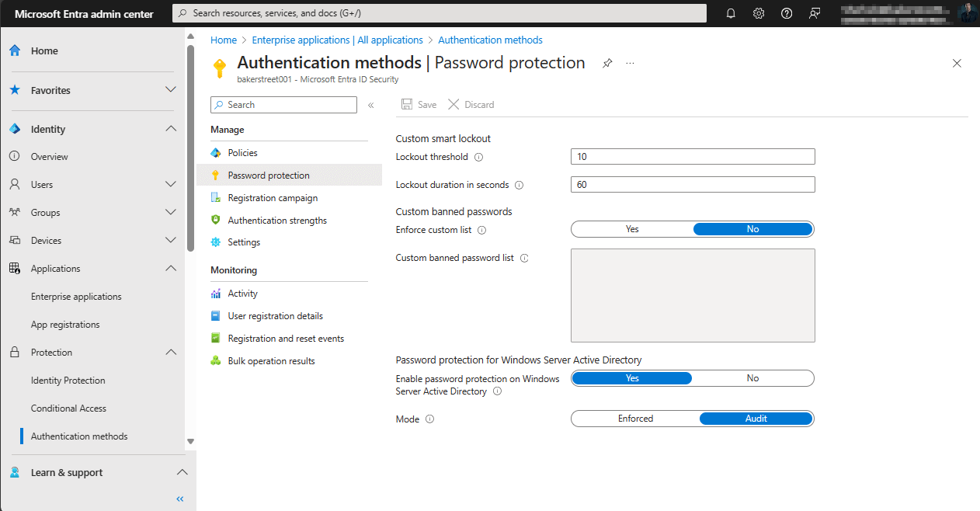980x511 pixels.
Task: Click the Bulk operation results icon
Action: tap(215, 360)
